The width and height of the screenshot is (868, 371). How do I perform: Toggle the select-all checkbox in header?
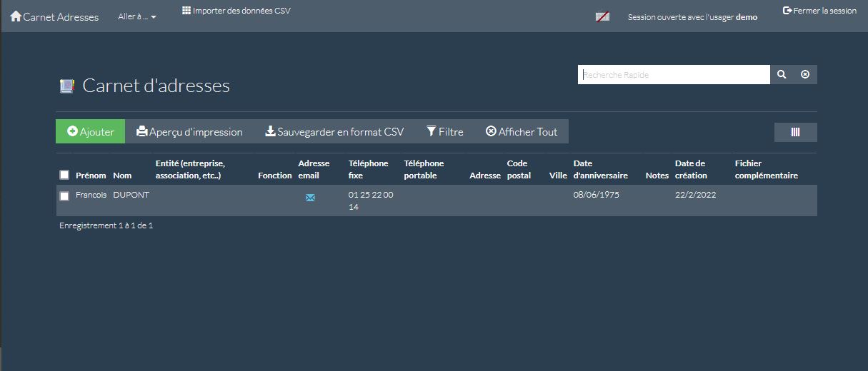coord(64,175)
